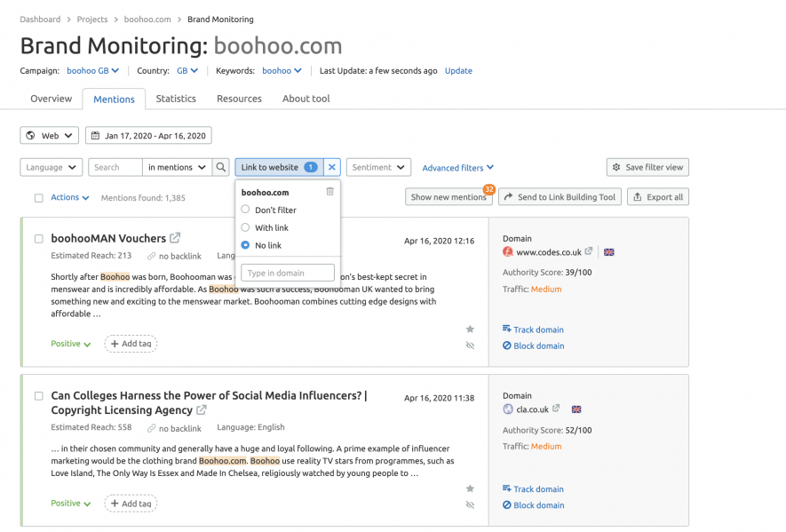Open the boohoo GB campaign dropdown
The height and width of the screenshot is (532, 786).
[x=92, y=71]
